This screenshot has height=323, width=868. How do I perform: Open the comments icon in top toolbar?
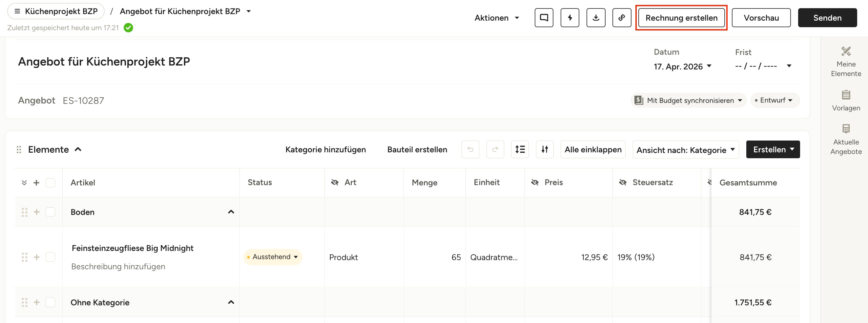544,17
